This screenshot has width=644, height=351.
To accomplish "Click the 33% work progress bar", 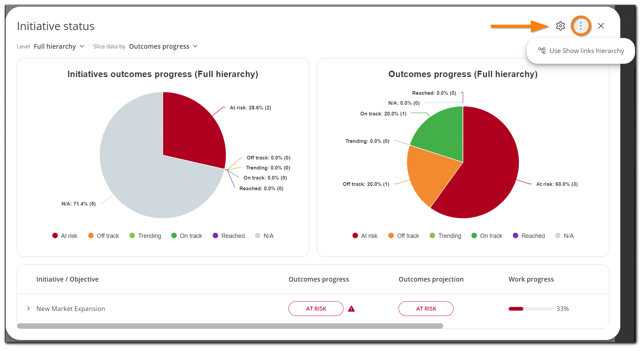I will point(530,309).
